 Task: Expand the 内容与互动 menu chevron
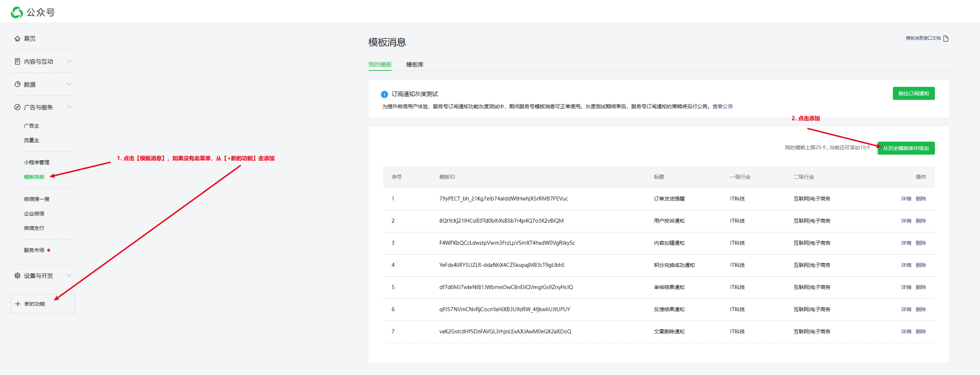(x=69, y=61)
